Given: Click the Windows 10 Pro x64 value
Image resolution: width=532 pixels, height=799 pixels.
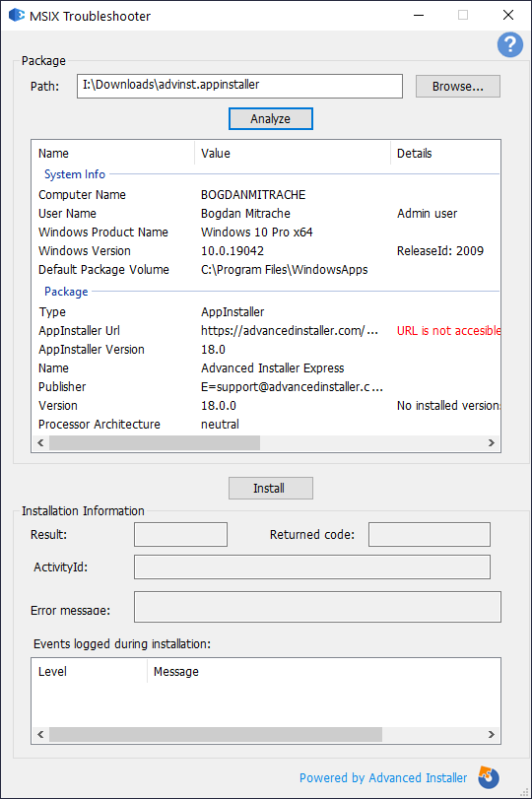Looking at the screenshot, I should [257, 233].
